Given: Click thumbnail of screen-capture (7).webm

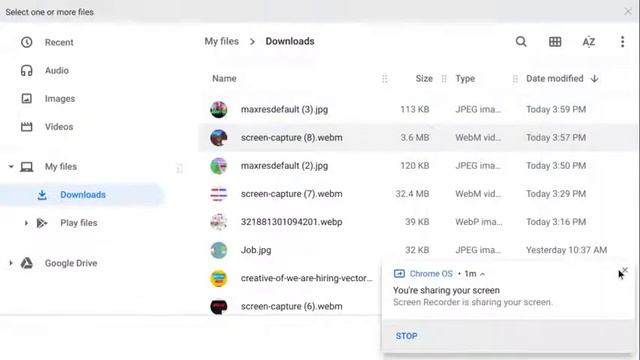Looking at the screenshot, I should click(x=219, y=194).
